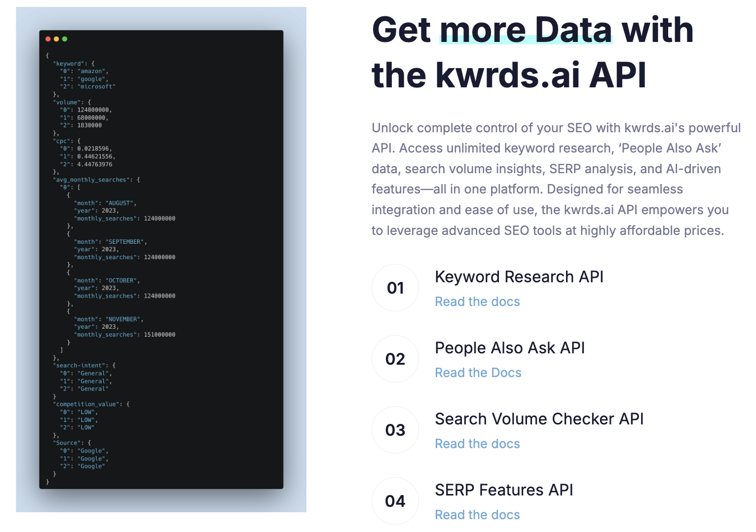Screen dimensions: 756x532
Task: Select the People Also Ask API title
Action: [510, 348]
